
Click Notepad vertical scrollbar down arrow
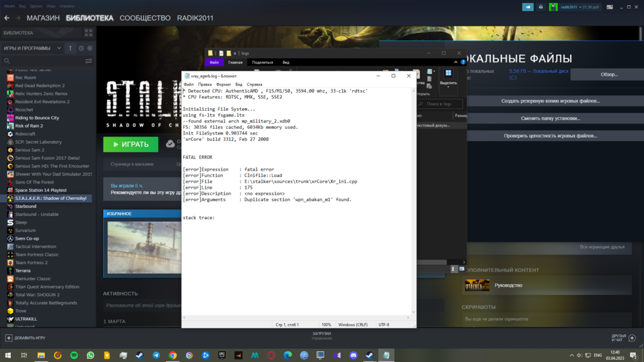413,312
